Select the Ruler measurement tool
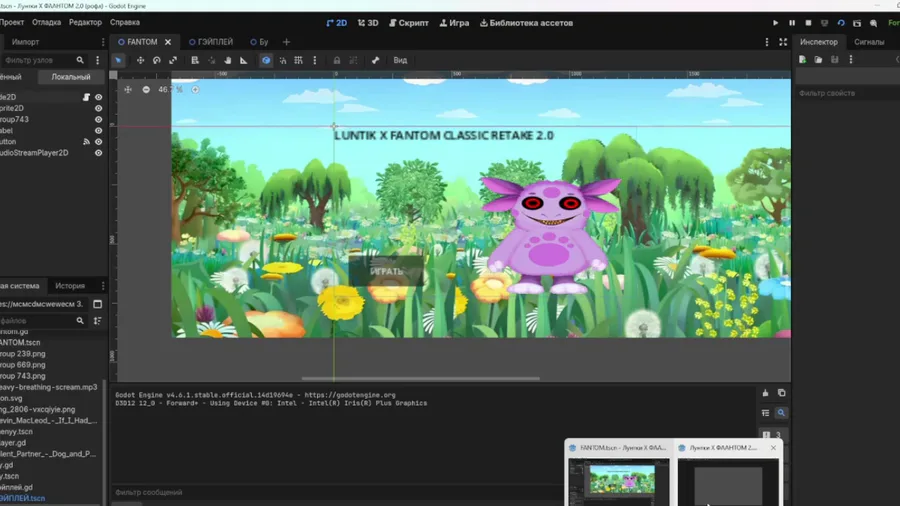Viewport: 900px width, 506px height. (244, 60)
